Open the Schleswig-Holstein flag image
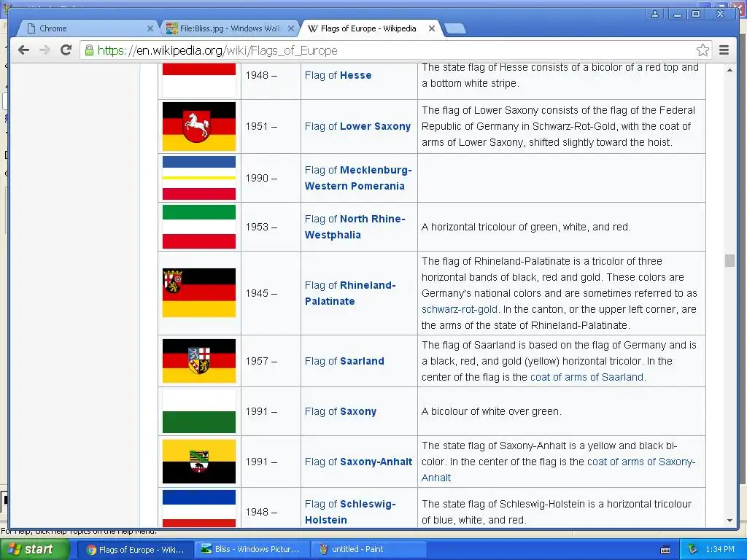 [199, 508]
